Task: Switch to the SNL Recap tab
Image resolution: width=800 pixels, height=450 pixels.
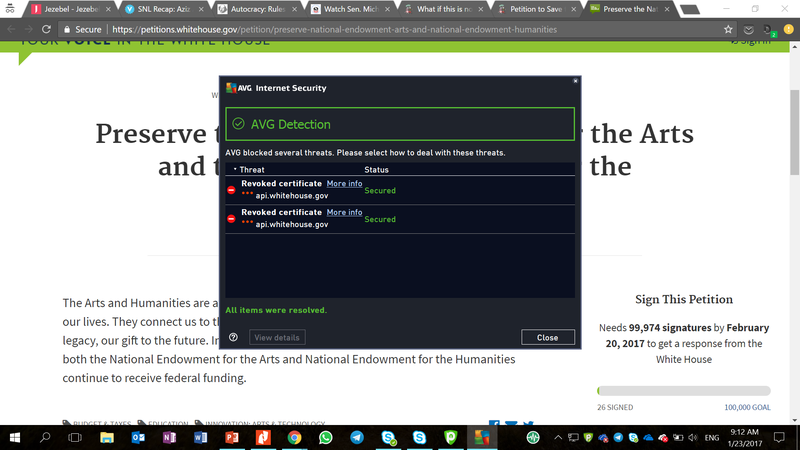Action: (164, 9)
